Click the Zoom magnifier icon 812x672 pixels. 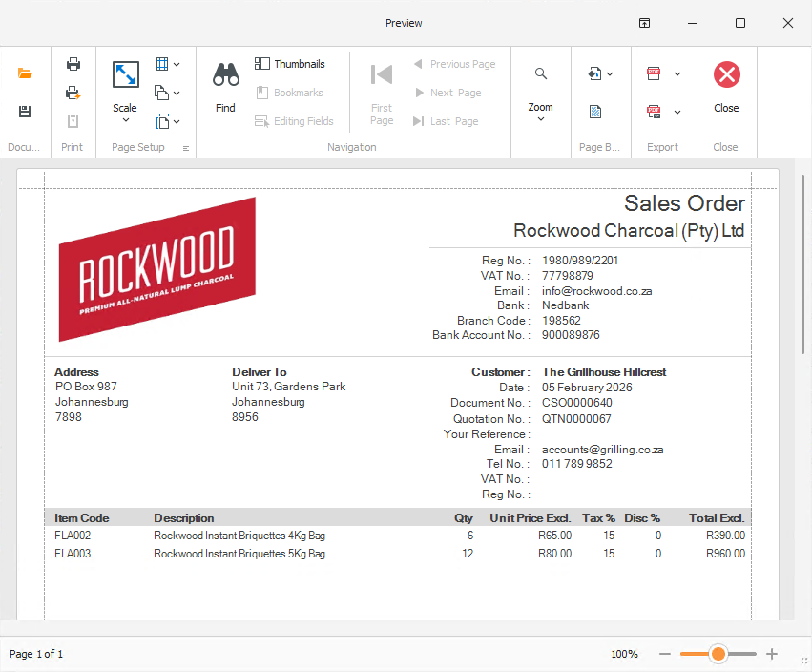click(541, 74)
